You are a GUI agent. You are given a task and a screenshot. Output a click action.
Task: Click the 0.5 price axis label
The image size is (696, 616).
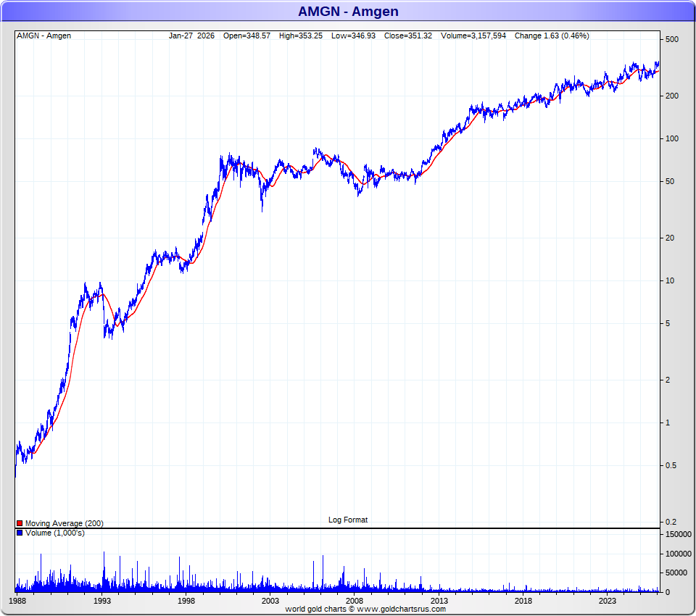click(x=671, y=465)
